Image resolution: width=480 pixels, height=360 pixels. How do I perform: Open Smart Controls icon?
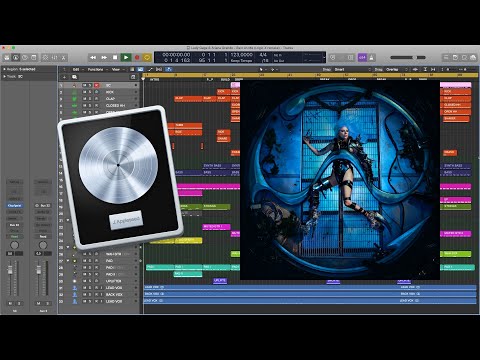pos(45,58)
